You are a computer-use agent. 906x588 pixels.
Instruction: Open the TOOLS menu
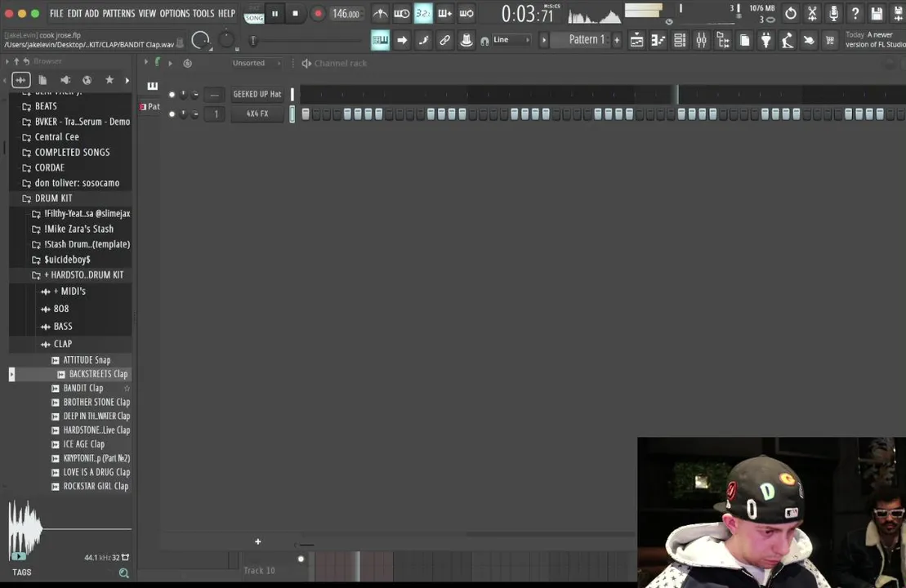tap(203, 13)
